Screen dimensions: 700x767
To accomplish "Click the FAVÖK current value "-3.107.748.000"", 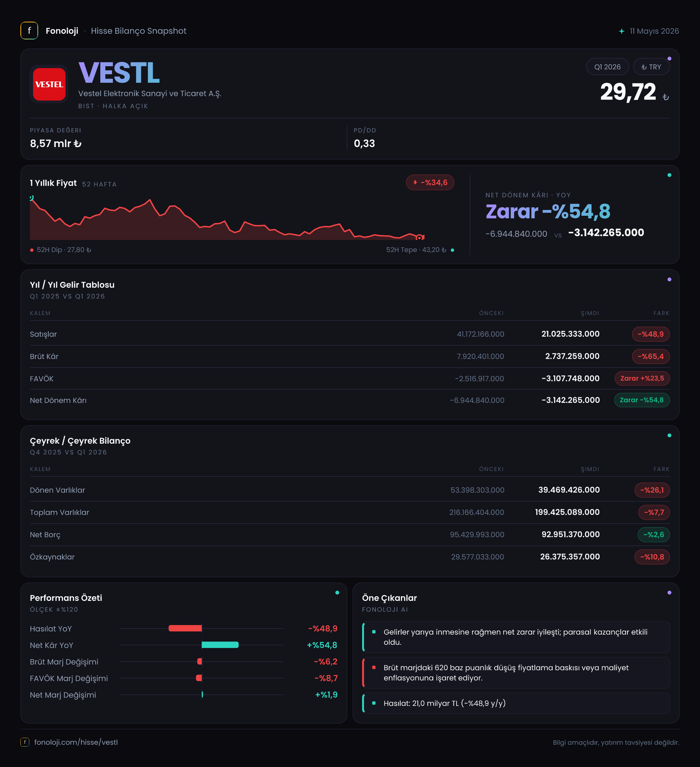I will [x=570, y=378].
